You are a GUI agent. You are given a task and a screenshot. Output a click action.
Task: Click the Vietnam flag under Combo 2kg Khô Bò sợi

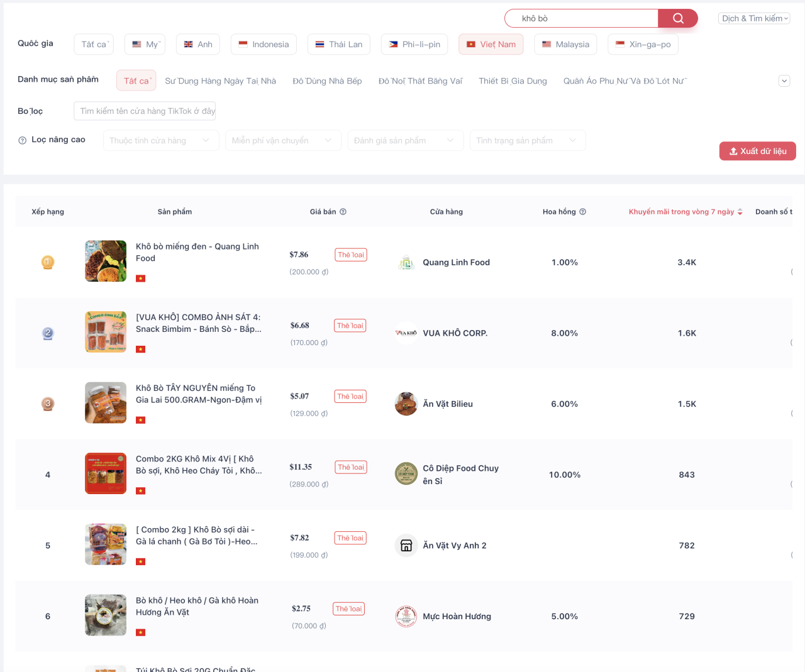(x=141, y=561)
